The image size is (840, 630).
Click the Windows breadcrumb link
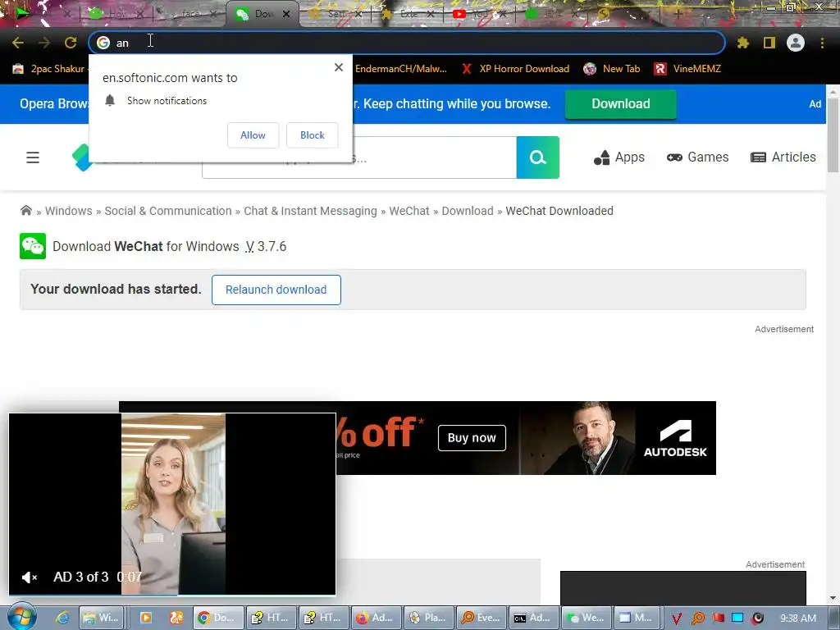pyautogui.click(x=69, y=211)
